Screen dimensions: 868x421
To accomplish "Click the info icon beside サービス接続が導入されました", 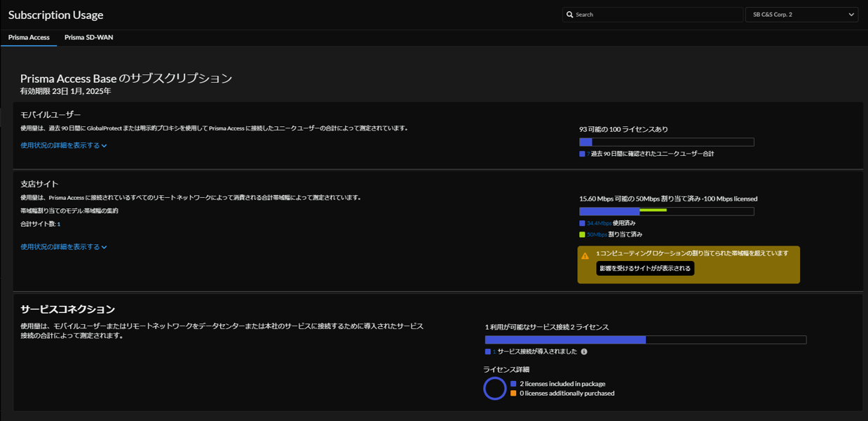I will (584, 352).
